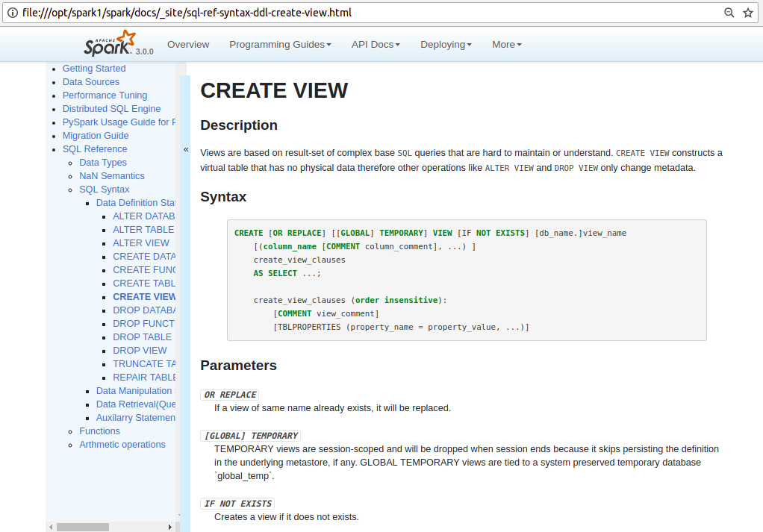Image resolution: width=763 pixels, height=532 pixels.
Task: Open the NaN Semantics page
Action: pyautogui.click(x=112, y=175)
